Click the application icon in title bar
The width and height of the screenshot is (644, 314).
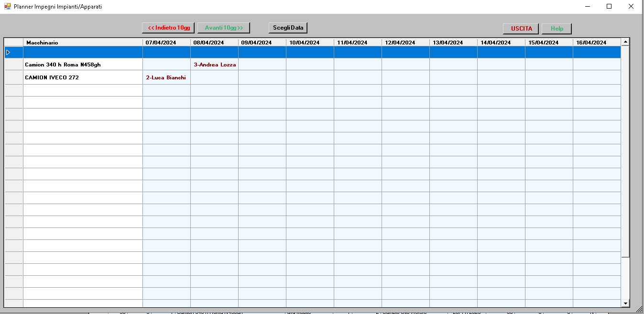point(7,7)
